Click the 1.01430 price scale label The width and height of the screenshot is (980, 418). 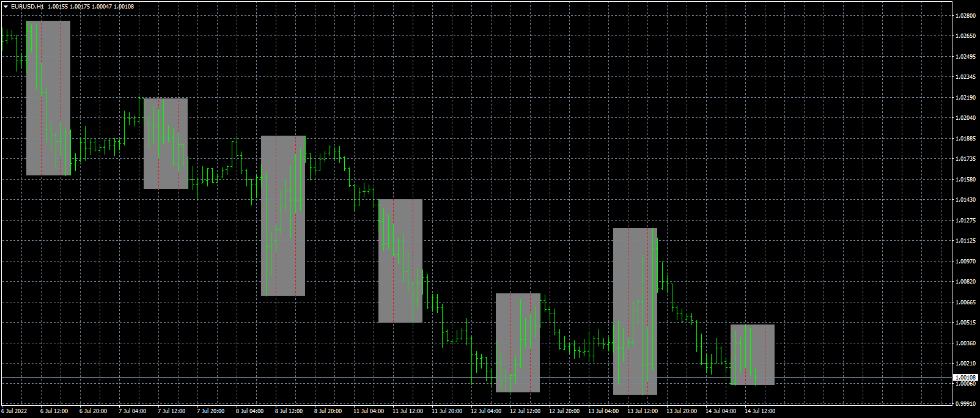tap(966, 200)
